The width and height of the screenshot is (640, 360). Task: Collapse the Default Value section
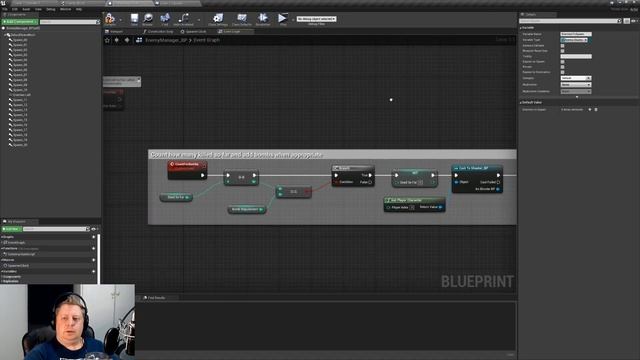tap(521, 102)
